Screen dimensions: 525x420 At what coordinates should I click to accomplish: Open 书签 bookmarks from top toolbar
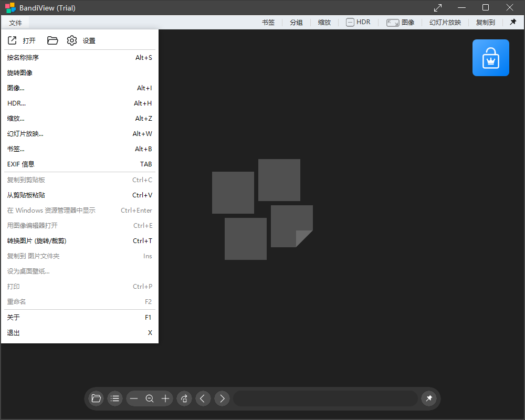point(268,22)
